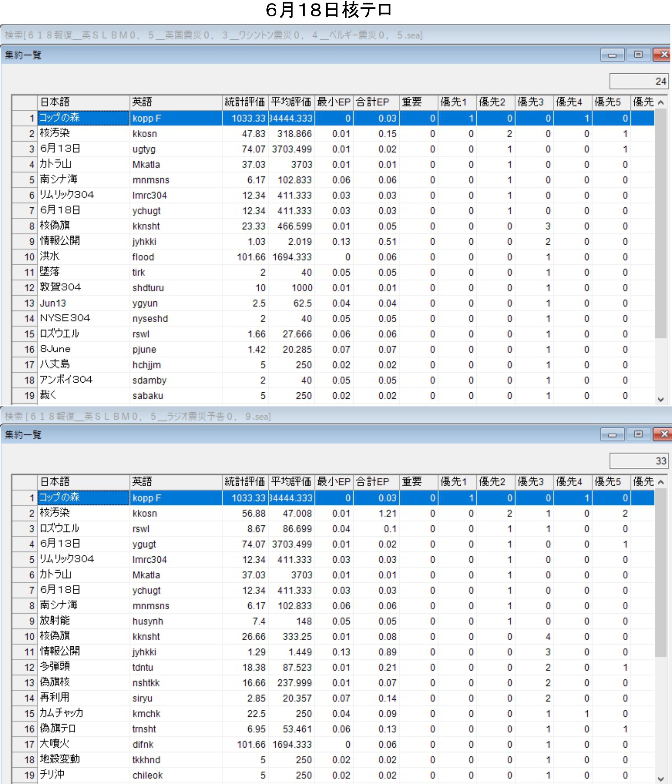Image resolution: width=672 pixels, height=784 pixels.
Task: Select 偽旗核 in lower table
Action: pos(84,683)
